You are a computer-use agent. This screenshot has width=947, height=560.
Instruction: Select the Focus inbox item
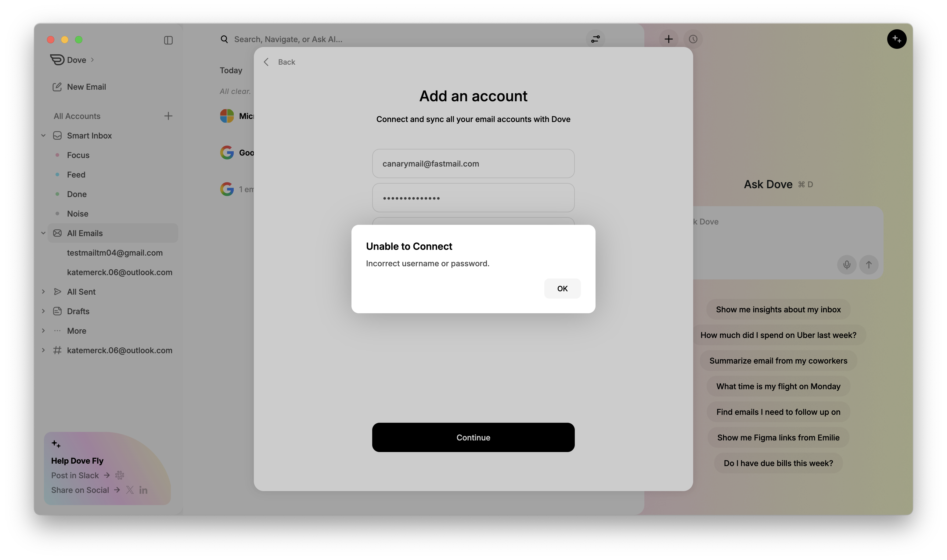click(x=78, y=155)
